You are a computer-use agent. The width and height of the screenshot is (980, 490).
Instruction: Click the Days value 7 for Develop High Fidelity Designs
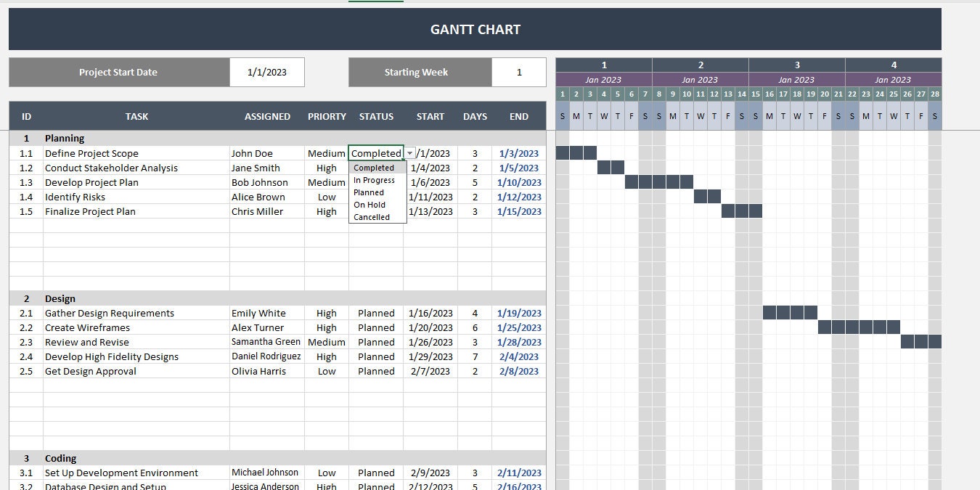[475, 356]
